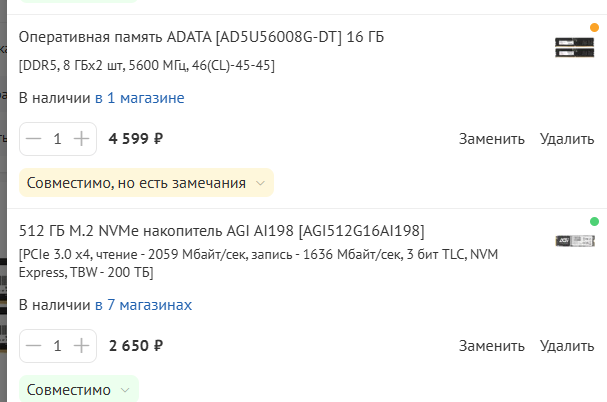Click Удалить for the ADATA RAM
The width and height of the screenshot is (607, 402).
point(567,139)
